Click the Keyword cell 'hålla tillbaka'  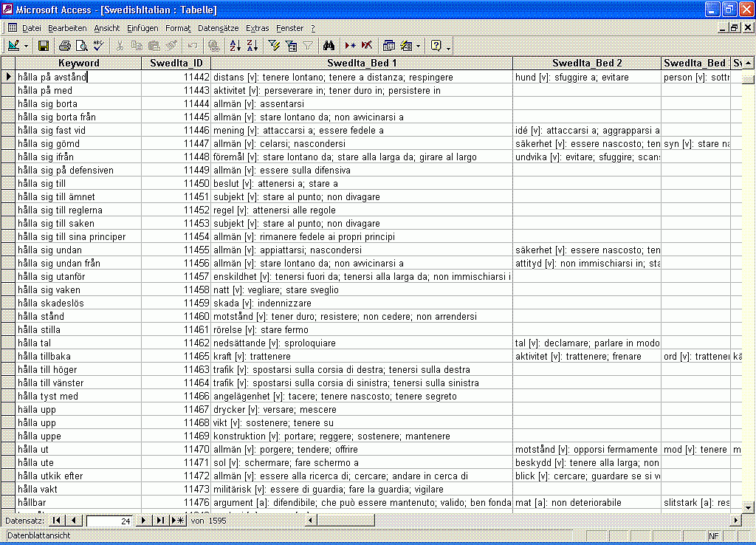point(78,357)
